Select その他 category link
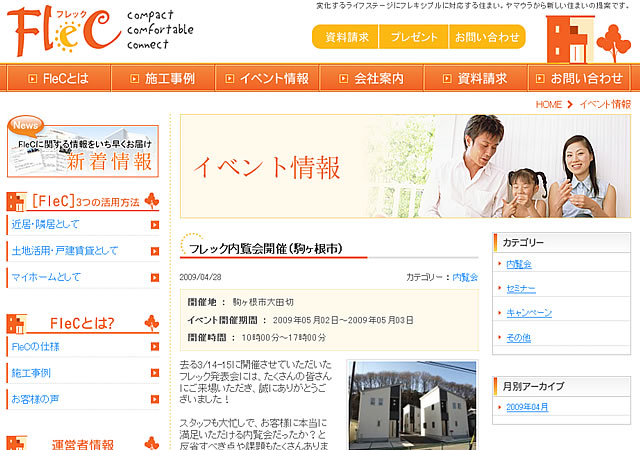This screenshot has height=450, width=640. point(518,338)
